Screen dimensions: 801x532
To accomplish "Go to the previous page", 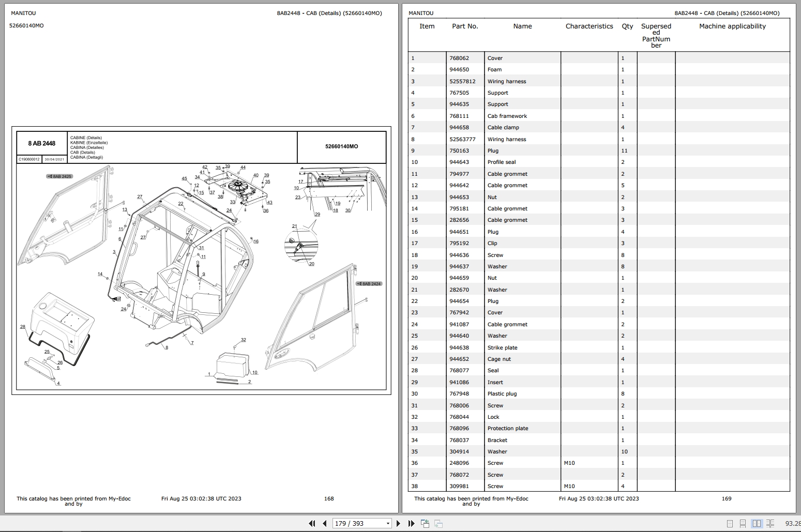I will point(324,523).
